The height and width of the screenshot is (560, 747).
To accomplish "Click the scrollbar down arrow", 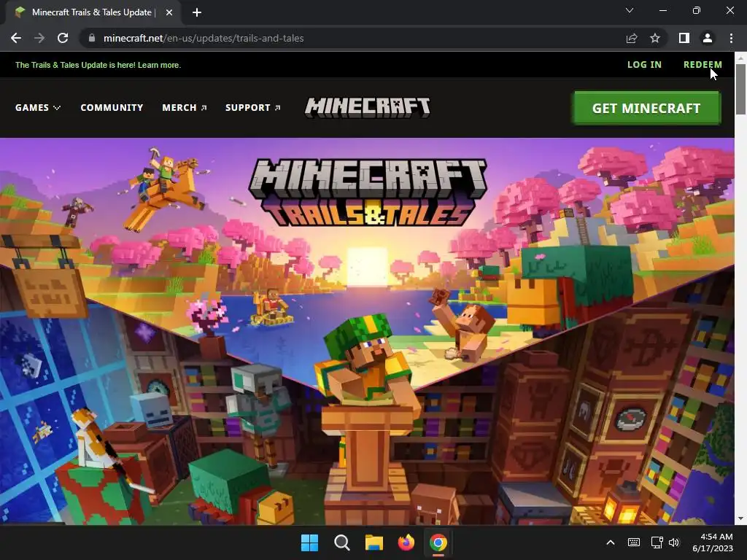I will coord(740,518).
